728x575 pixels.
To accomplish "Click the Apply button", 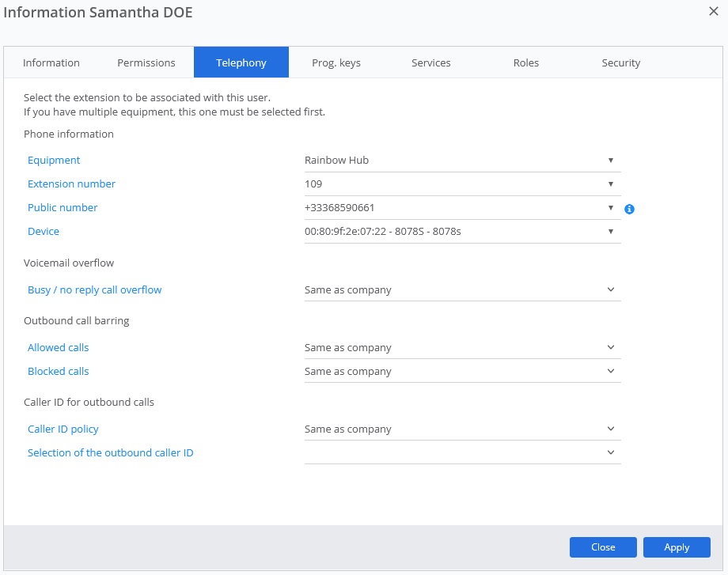I will 677,547.
